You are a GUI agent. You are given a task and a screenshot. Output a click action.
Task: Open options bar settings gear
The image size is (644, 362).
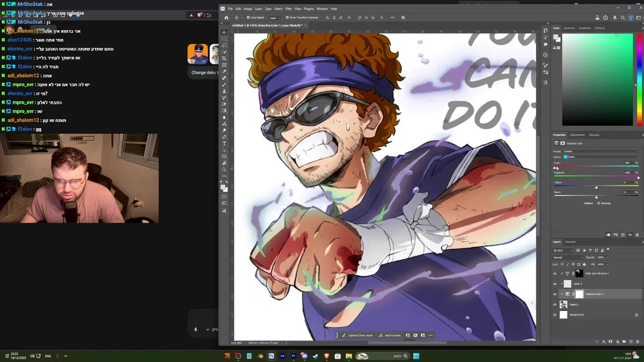(403, 18)
